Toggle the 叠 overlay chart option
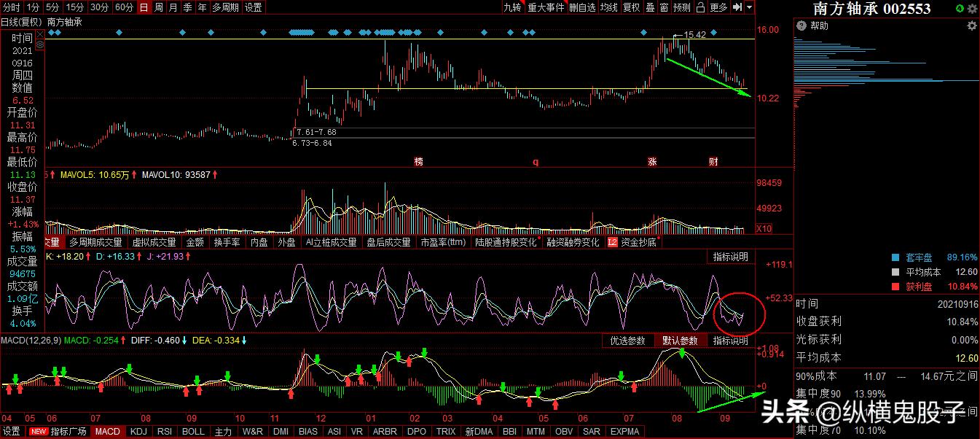 tap(650, 7)
